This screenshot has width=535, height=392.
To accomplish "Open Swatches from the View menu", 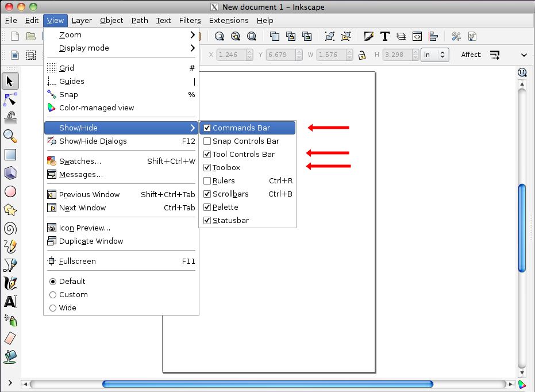I will coord(121,162).
